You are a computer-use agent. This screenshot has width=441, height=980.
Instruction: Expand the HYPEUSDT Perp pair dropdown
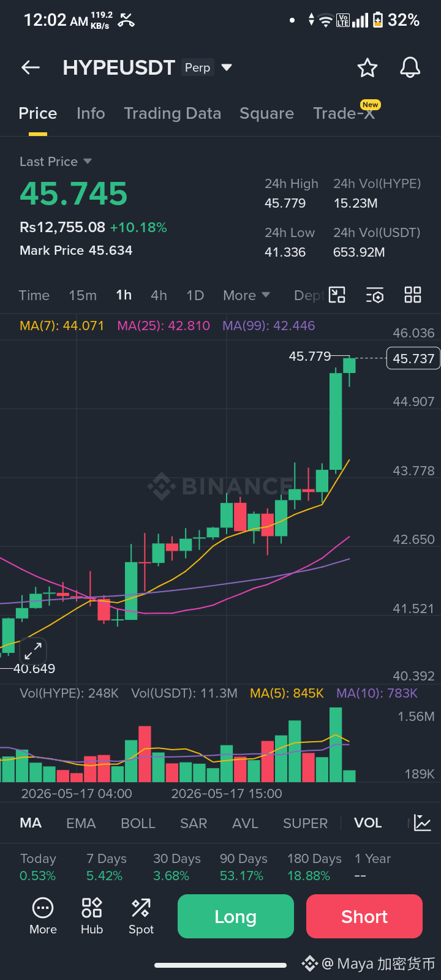click(227, 67)
